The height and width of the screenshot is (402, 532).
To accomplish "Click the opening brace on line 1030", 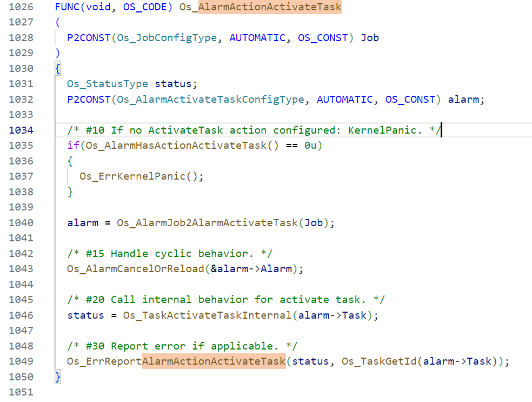I will [x=58, y=69].
